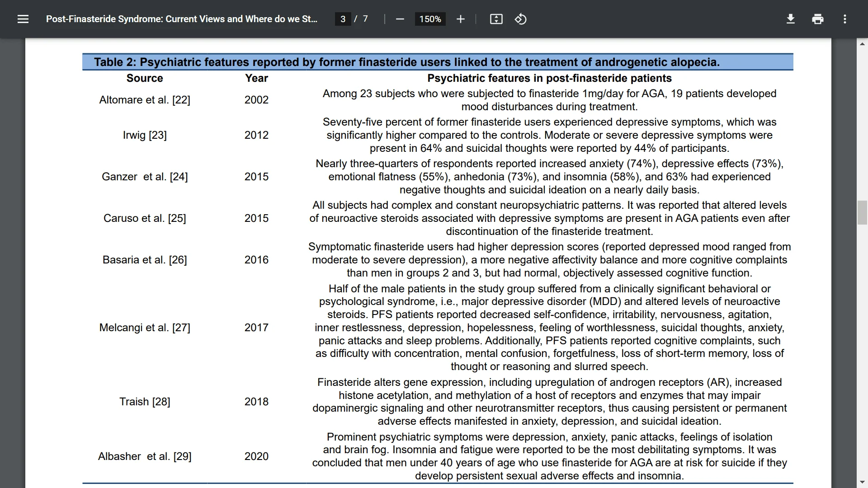Click the Basaria et al. [26] cell

click(x=145, y=260)
